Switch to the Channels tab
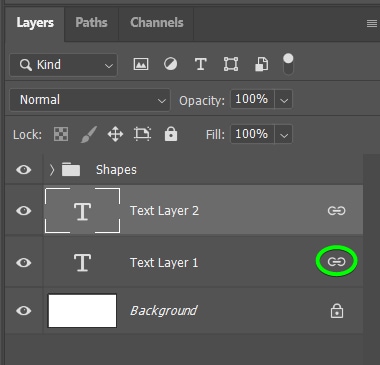The height and width of the screenshot is (365, 380). point(157,23)
